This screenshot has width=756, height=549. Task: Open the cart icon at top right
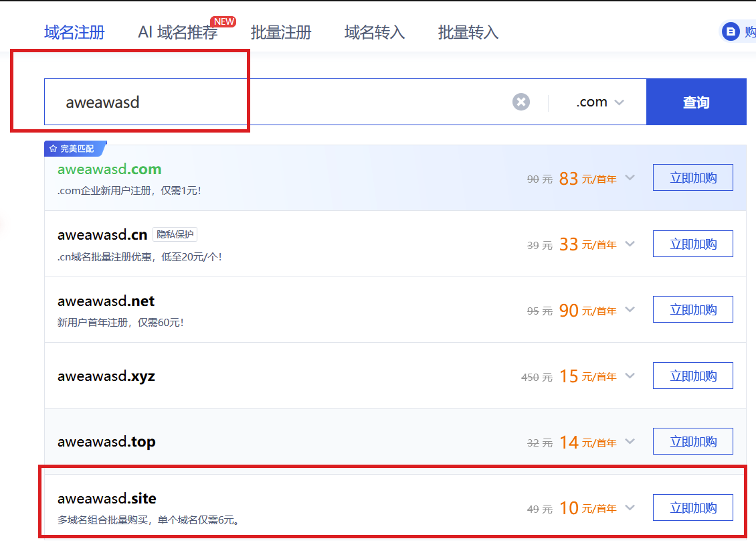tap(731, 32)
